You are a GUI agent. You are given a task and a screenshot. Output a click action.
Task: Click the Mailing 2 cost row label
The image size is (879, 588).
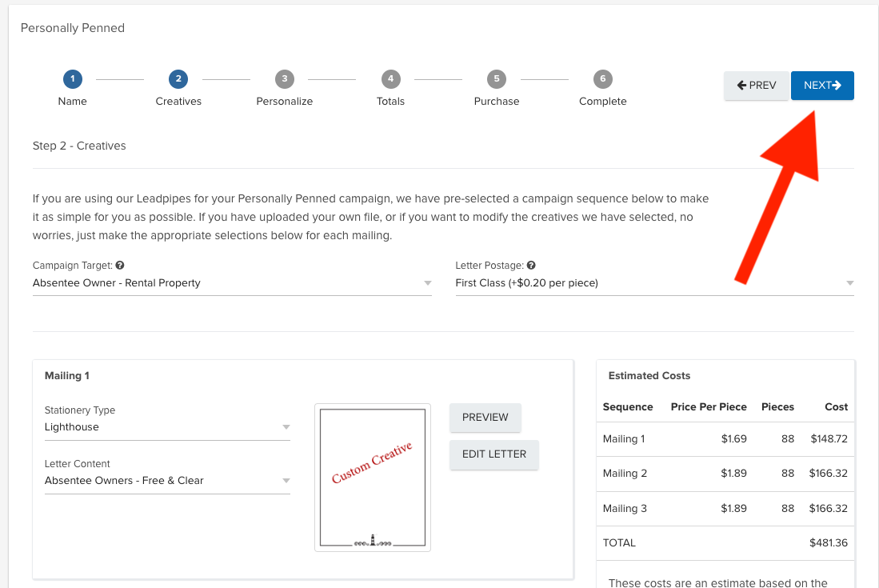(x=625, y=474)
